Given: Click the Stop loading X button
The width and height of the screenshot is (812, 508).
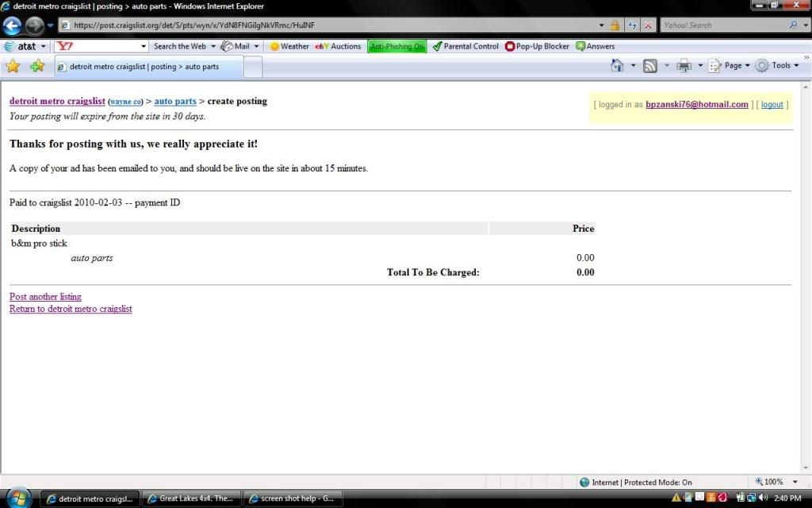Looking at the screenshot, I should 648,25.
